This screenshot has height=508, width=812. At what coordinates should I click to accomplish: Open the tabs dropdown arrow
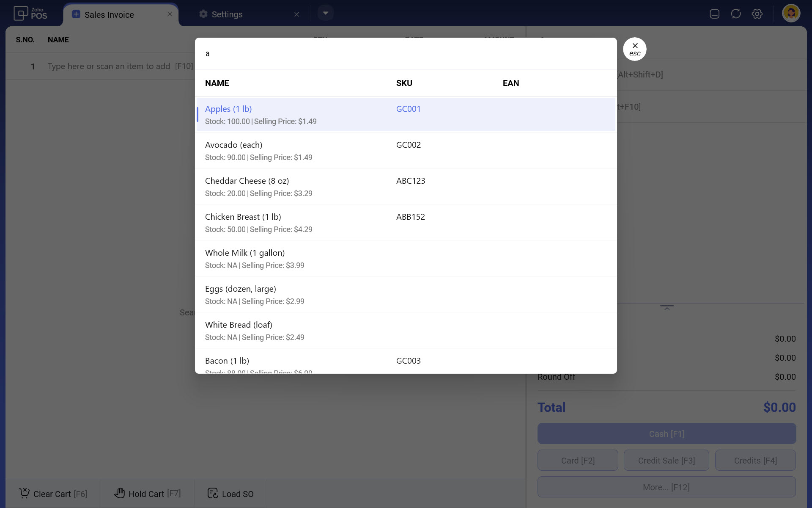point(325,13)
